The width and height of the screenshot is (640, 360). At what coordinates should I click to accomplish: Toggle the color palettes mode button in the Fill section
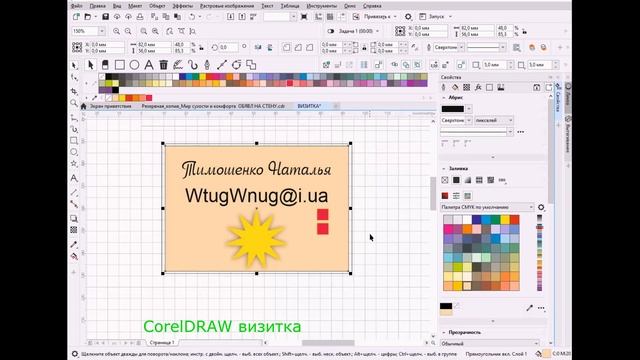tap(467, 196)
